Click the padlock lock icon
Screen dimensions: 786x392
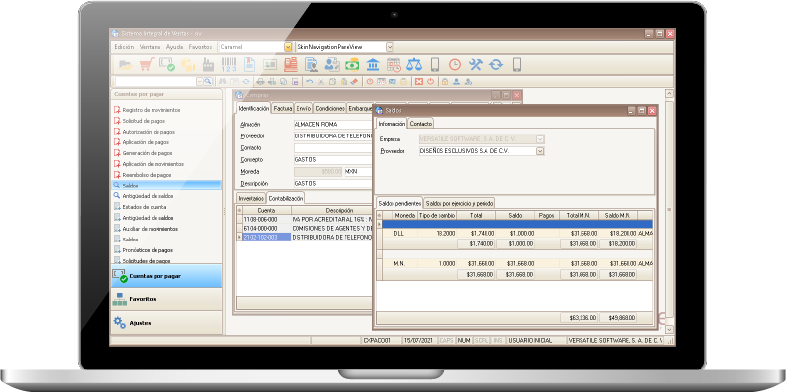(x=445, y=81)
